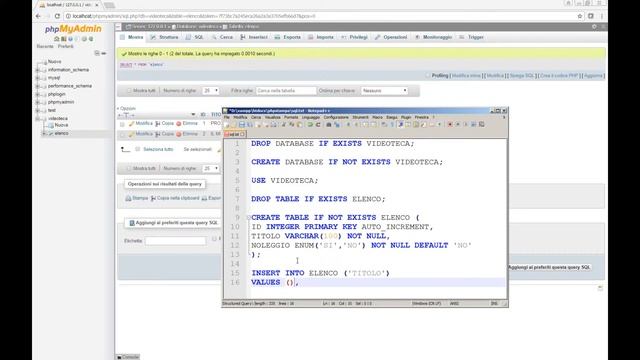
Task: Tick lower Mostra tutti checkbox
Action: 129,169
